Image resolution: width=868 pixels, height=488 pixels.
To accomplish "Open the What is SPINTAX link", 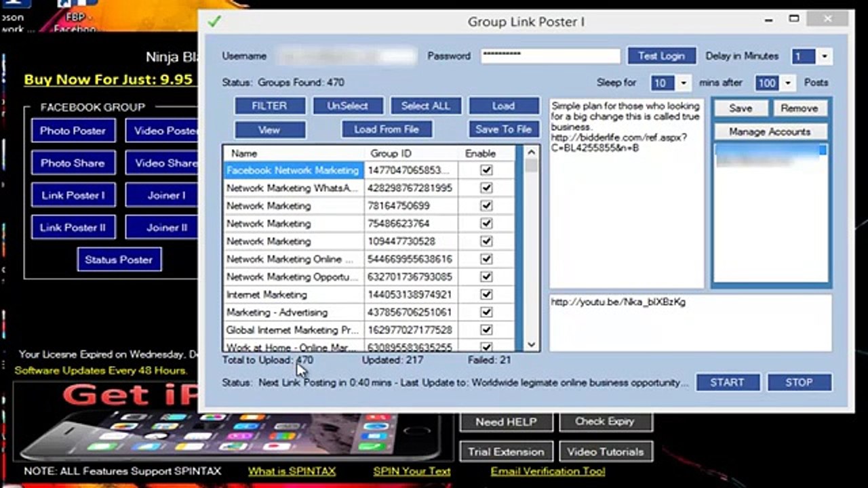I will (292, 471).
